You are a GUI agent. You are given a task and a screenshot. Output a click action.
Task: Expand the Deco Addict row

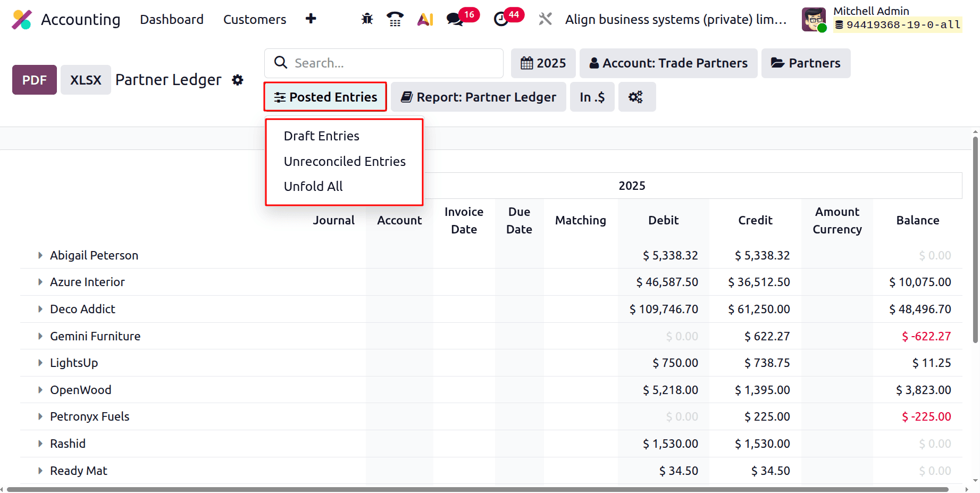click(40, 310)
